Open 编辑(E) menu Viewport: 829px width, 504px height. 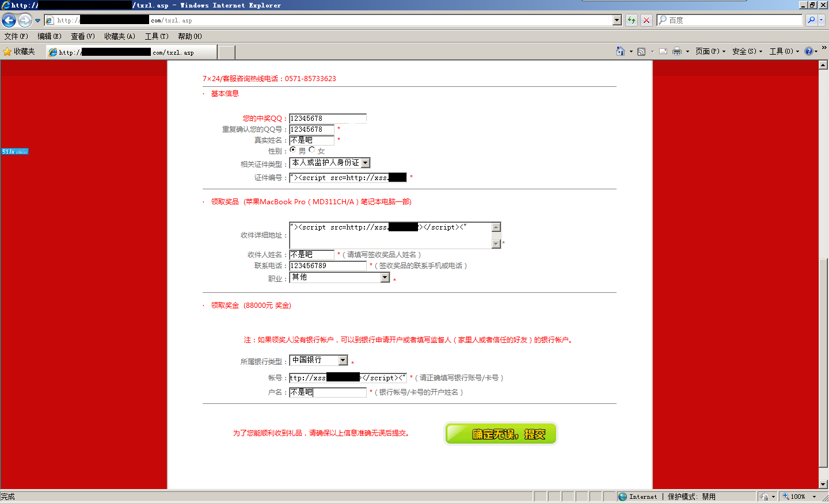[x=50, y=36]
